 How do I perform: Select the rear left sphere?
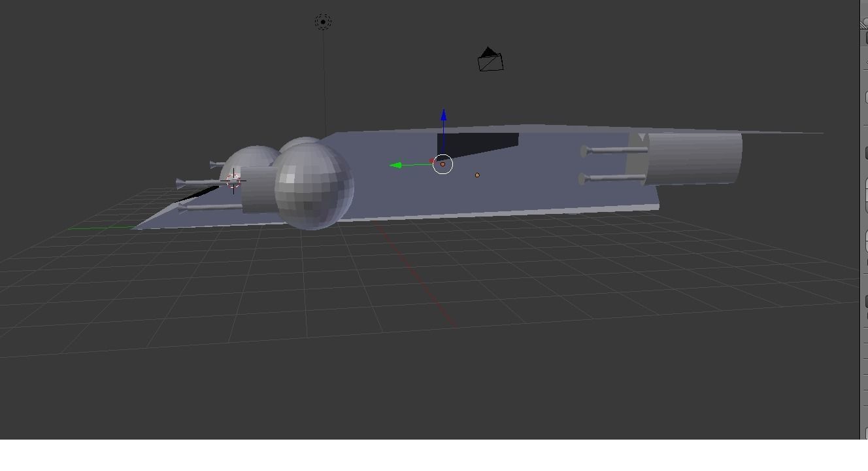(254, 160)
